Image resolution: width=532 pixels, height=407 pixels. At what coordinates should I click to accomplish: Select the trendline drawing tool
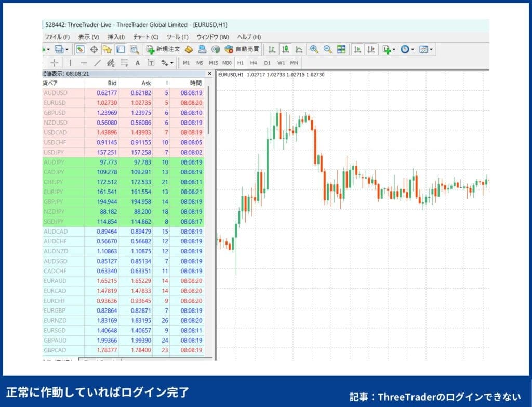tap(97, 63)
